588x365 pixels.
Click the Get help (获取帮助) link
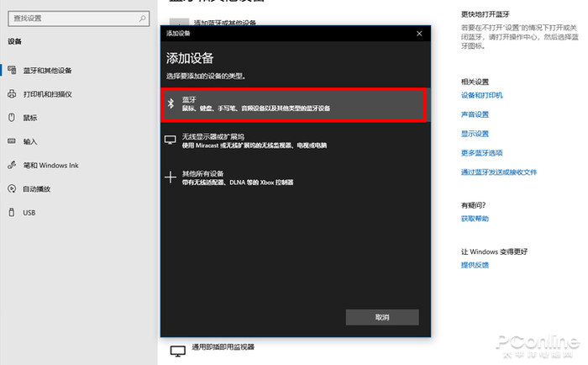[475, 219]
